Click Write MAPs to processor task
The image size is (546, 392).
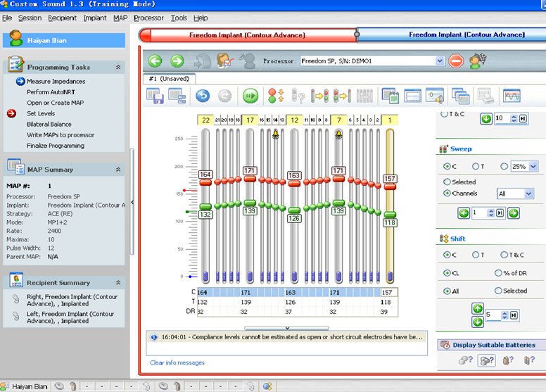point(61,135)
